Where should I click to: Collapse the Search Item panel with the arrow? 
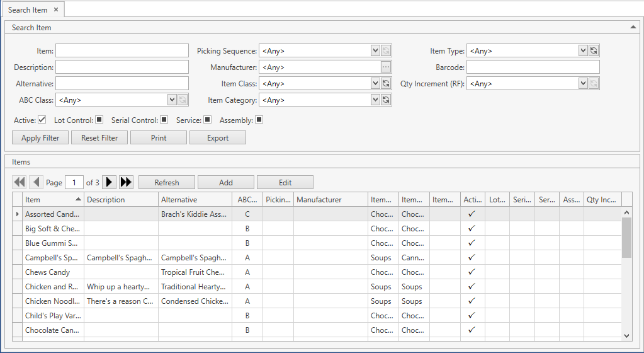click(633, 27)
